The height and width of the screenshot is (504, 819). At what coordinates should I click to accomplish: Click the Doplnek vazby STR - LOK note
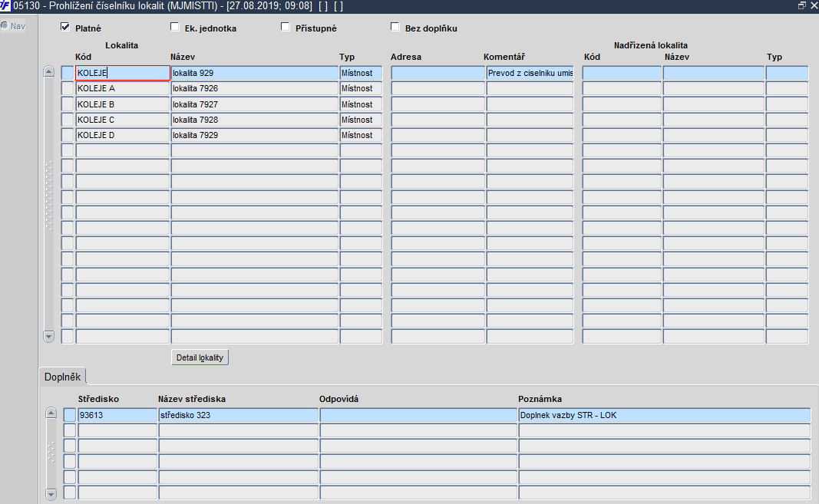pos(665,415)
